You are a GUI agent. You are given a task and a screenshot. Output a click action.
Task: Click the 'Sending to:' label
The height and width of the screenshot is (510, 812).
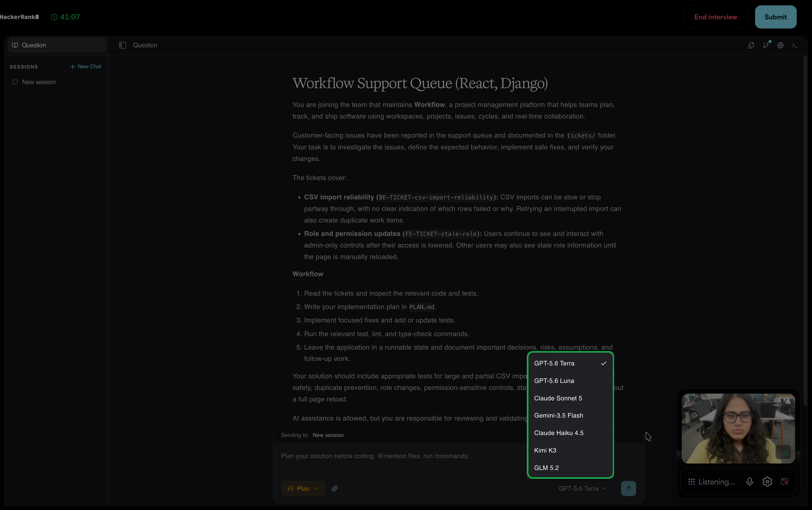295,435
